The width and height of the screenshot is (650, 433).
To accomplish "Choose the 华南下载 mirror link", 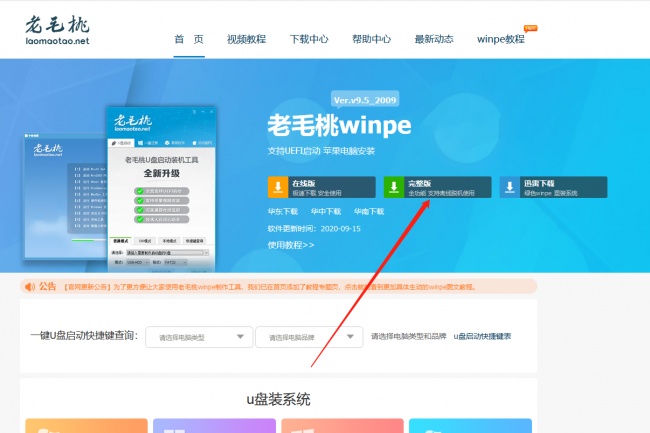I will click(369, 211).
